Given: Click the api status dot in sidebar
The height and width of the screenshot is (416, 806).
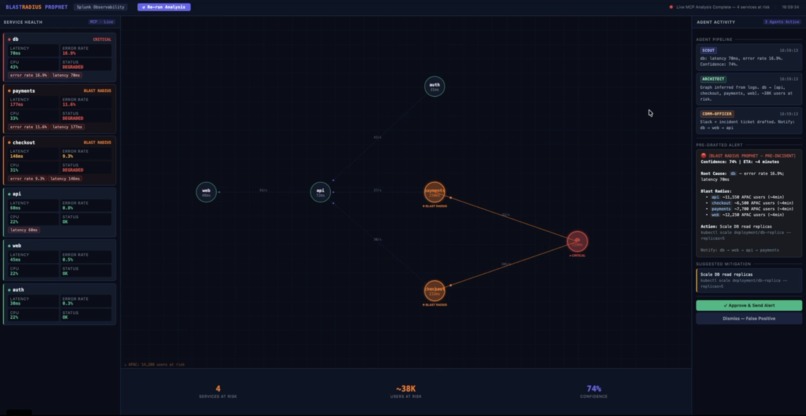Looking at the screenshot, I should [9, 194].
